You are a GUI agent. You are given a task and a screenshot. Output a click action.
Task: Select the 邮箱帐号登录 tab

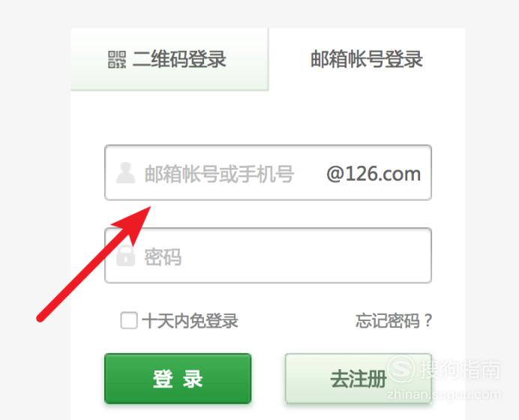[x=367, y=59]
